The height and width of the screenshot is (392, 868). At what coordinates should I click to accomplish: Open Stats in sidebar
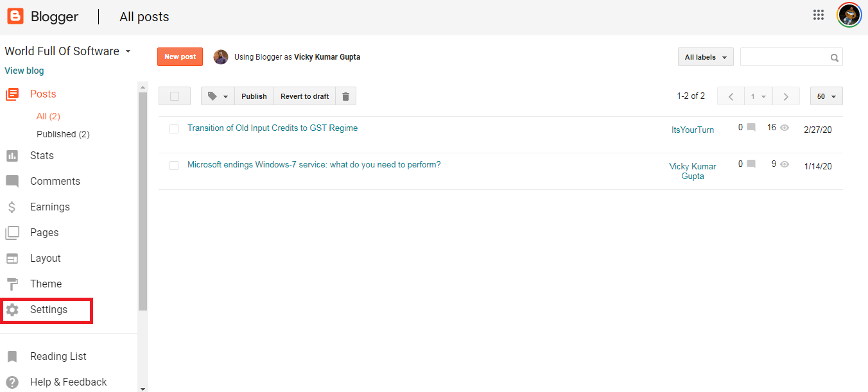(x=42, y=156)
